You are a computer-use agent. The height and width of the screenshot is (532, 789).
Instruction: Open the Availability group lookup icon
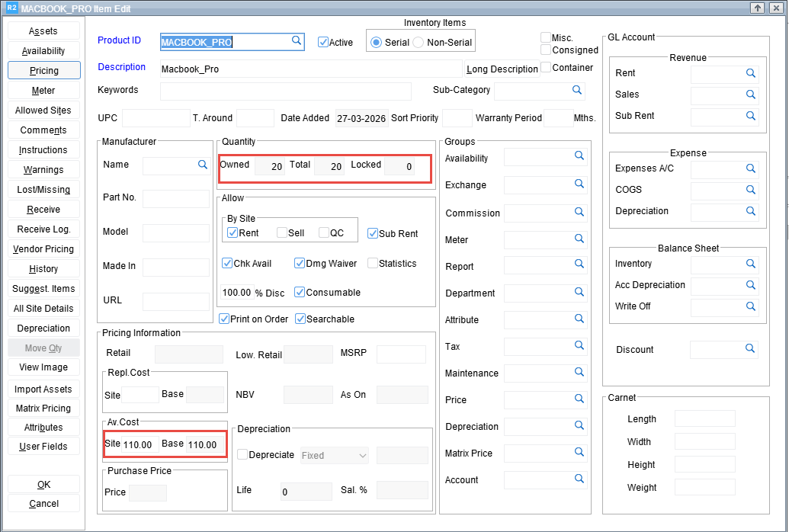pos(579,156)
